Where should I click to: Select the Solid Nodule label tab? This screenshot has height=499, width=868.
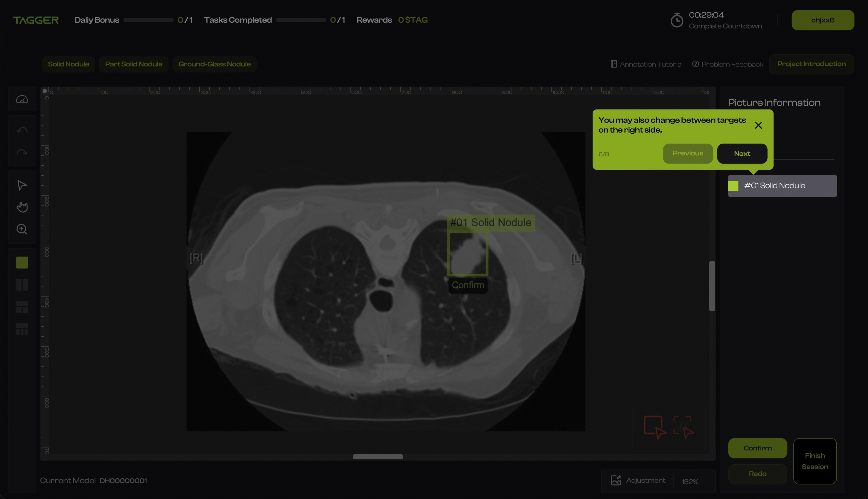point(69,64)
